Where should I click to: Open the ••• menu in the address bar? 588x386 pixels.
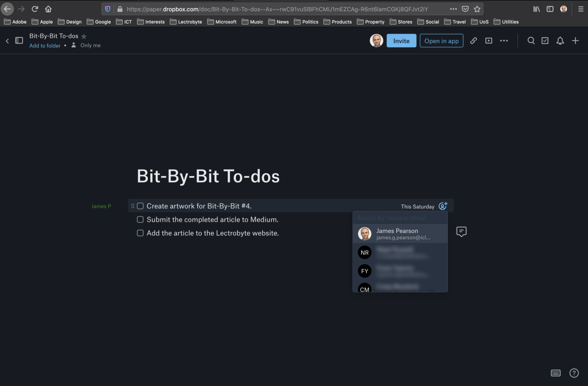[x=453, y=9]
